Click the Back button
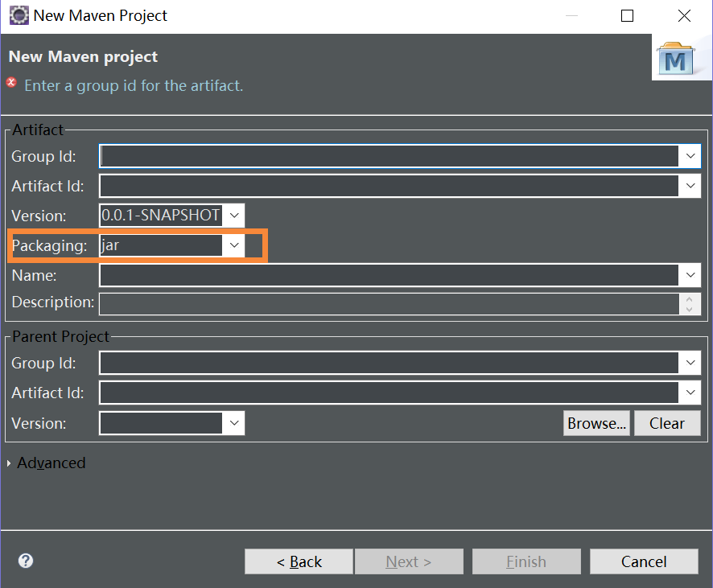This screenshot has width=713, height=588. 299,561
